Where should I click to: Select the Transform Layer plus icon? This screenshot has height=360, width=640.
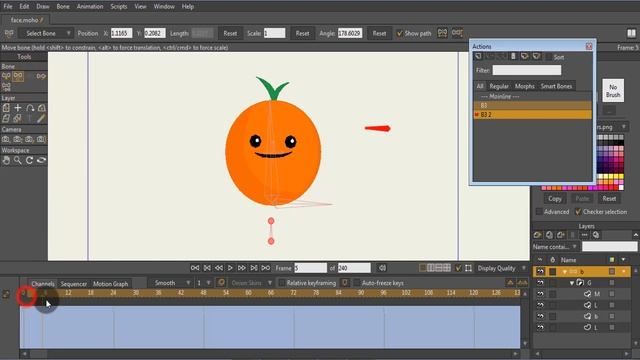tap(18, 108)
